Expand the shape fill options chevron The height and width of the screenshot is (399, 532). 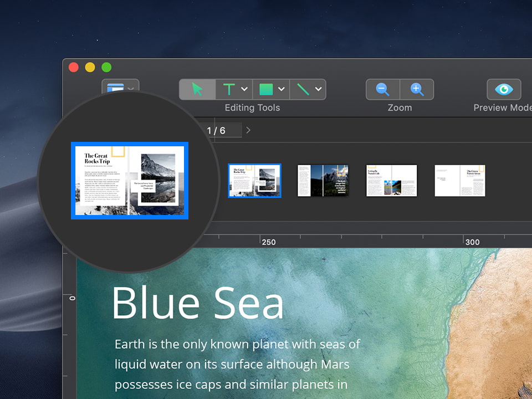tap(280, 89)
